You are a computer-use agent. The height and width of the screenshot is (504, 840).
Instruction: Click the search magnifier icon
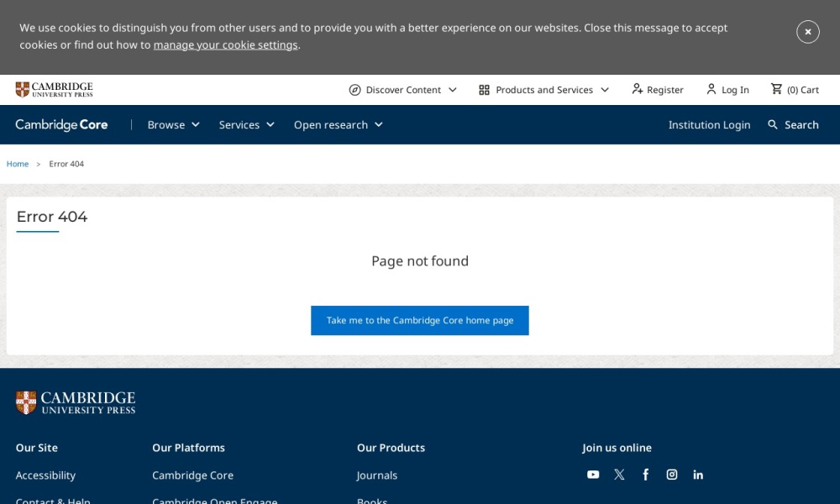click(773, 125)
